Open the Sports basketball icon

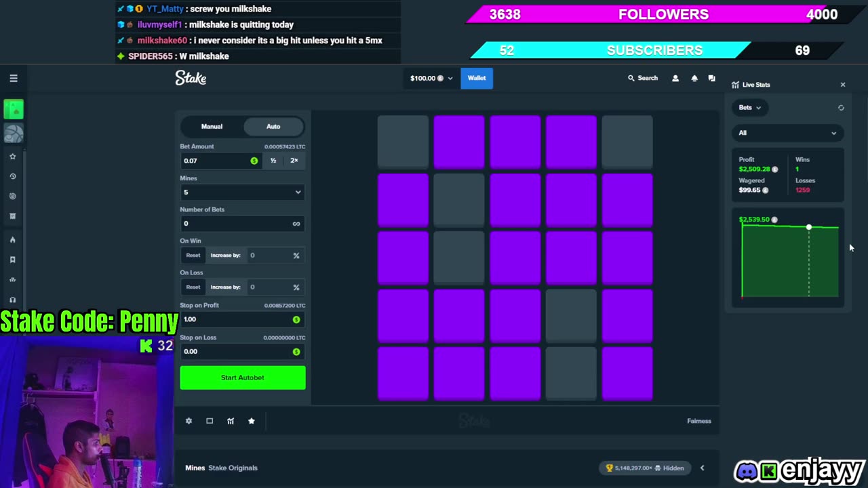[x=14, y=134]
